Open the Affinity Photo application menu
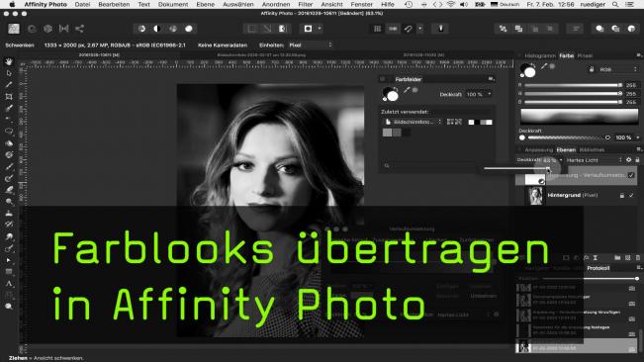This screenshot has width=644, height=362. coord(46,5)
